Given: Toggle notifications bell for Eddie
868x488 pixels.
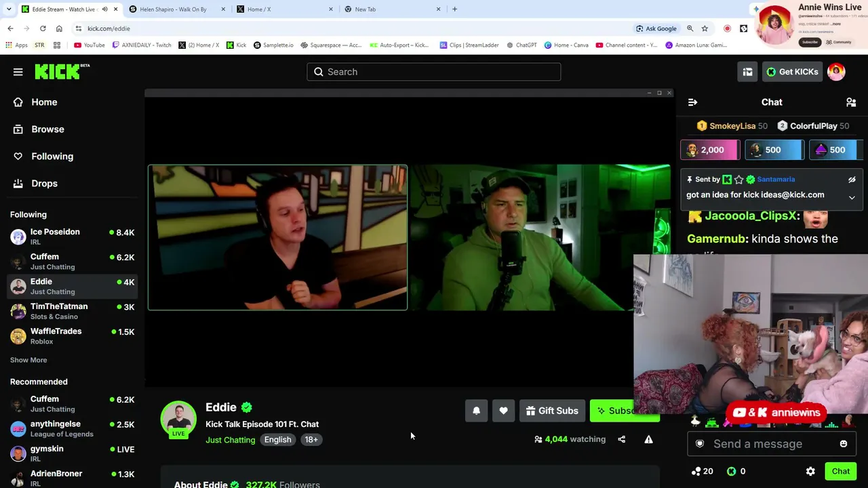Looking at the screenshot, I should click(x=476, y=411).
